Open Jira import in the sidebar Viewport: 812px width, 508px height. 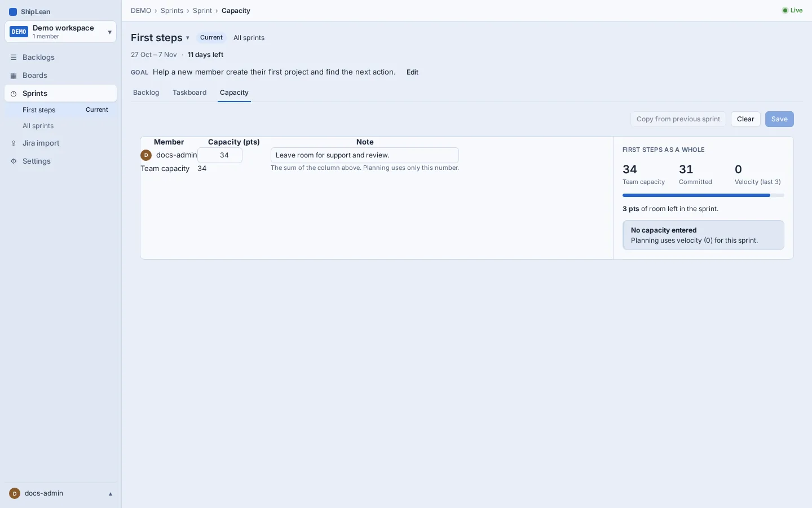coord(60,143)
